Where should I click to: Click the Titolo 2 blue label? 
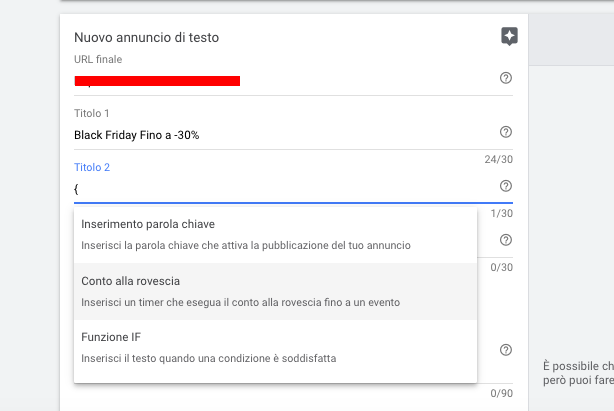92,168
